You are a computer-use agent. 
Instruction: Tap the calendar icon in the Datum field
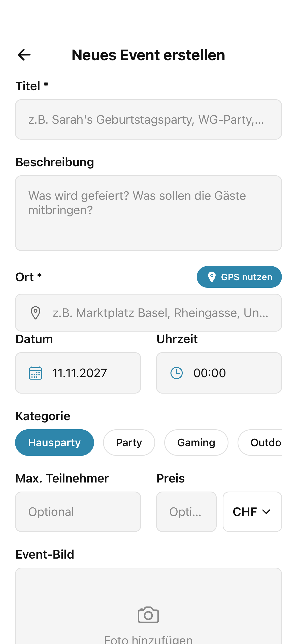coord(35,373)
